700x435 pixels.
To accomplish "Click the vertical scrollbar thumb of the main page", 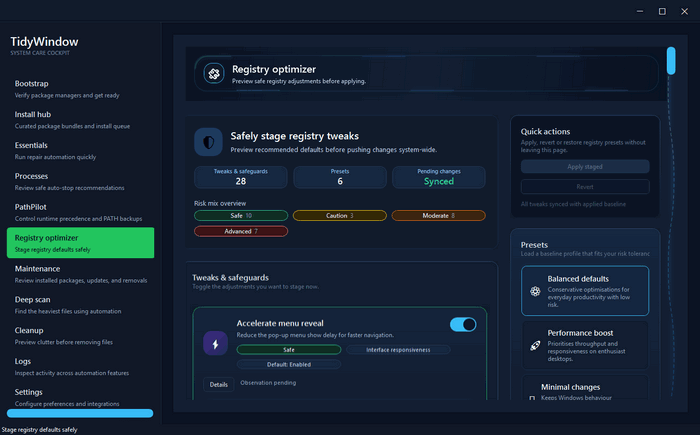I will (671, 60).
